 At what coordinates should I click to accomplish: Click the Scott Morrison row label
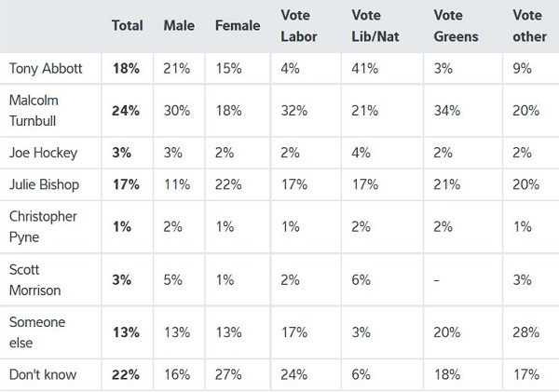pos(34,281)
